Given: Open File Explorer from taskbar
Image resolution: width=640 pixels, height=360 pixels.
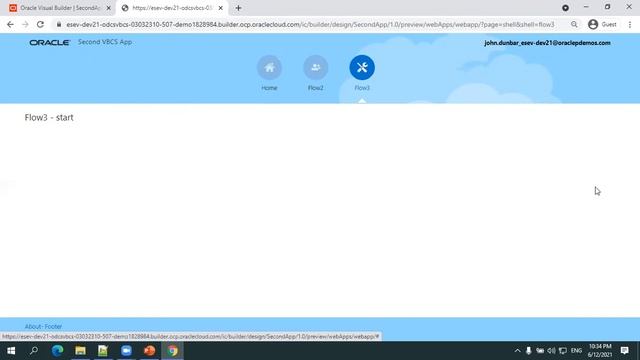Looking at the screenshot, I should 80,351.
